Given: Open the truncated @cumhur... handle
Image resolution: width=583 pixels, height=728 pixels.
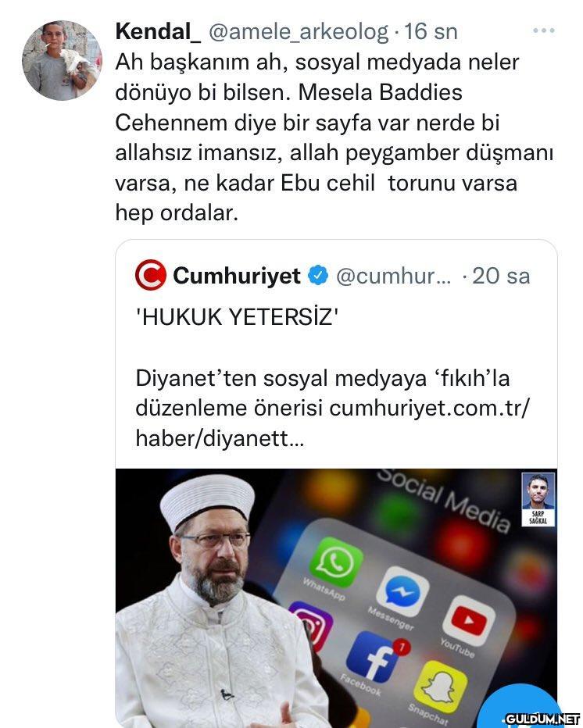Looking at the screenshot, I should pyautogui.click(x=393, y=277).
